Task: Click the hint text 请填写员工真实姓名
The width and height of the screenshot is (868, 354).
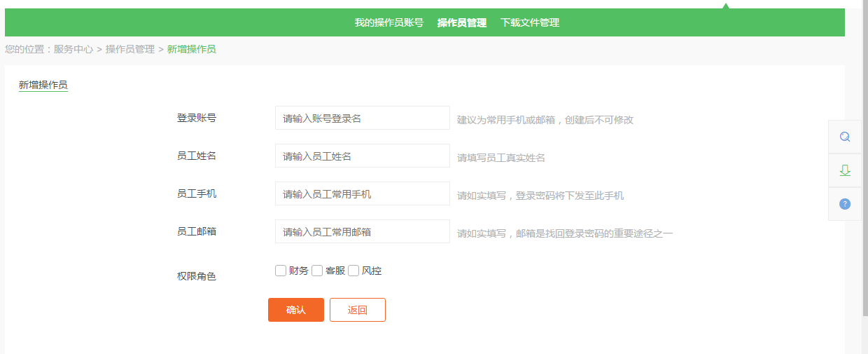Action: tap(501, 158)
